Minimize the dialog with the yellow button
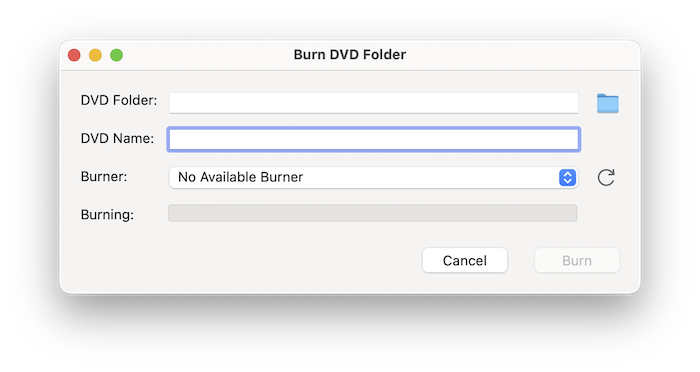This screenshot has height=372, width=700. tap(95, 55)
